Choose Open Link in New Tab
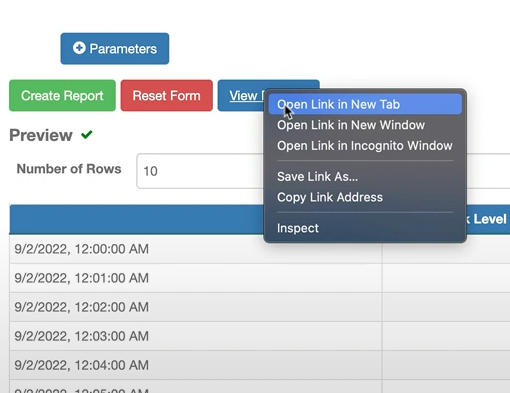The image size is (510, 393). click(x=365, y=104)
